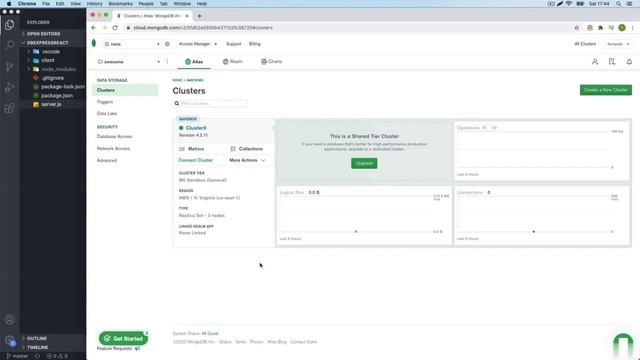
Task: Click the Get Started button
Action: click(123, 338)
